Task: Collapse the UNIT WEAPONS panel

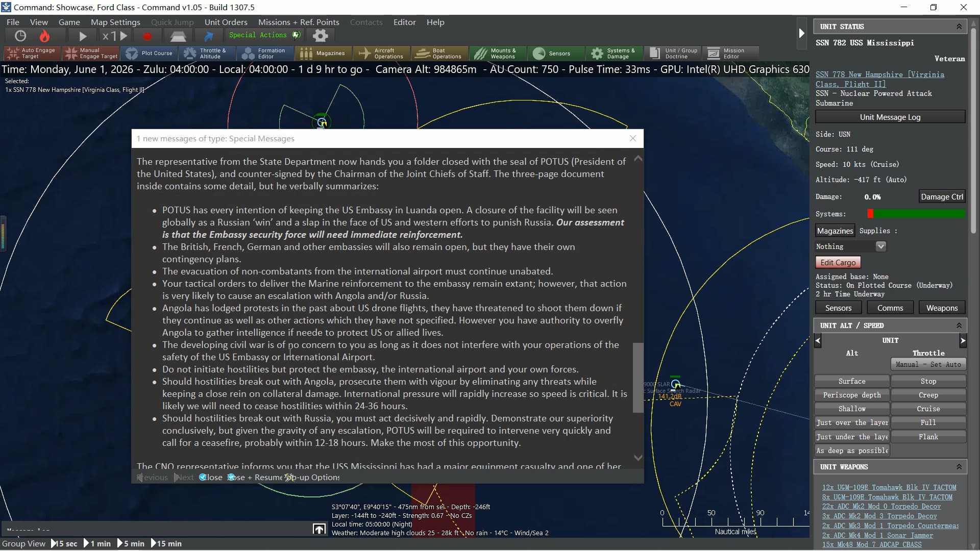Action: coord(959,467)
